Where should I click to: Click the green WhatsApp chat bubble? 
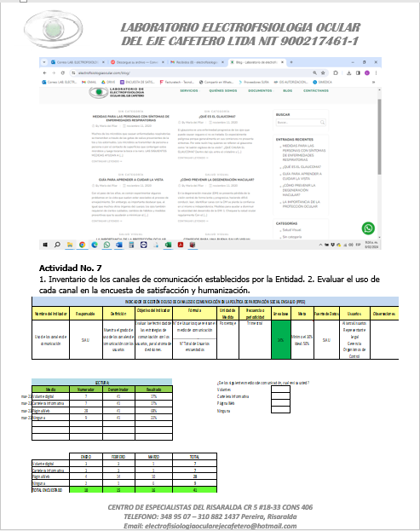368,228
